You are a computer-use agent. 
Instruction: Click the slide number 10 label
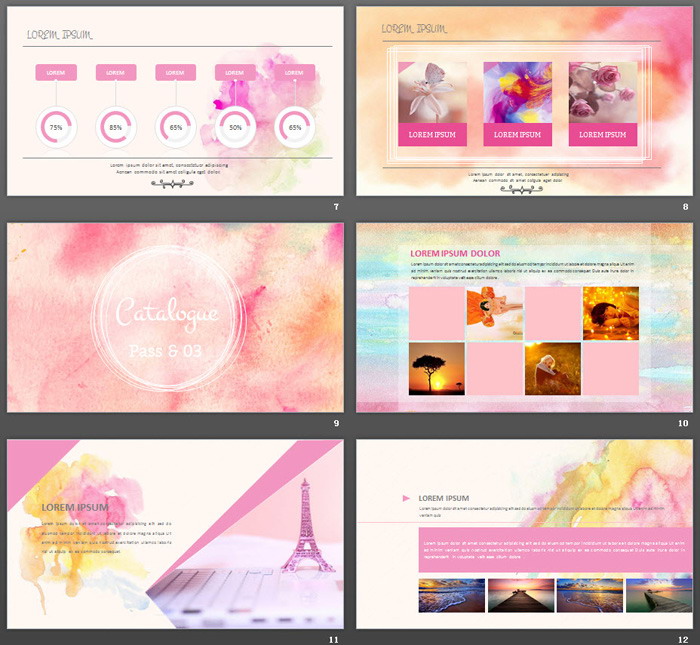[x=682, y=423]
